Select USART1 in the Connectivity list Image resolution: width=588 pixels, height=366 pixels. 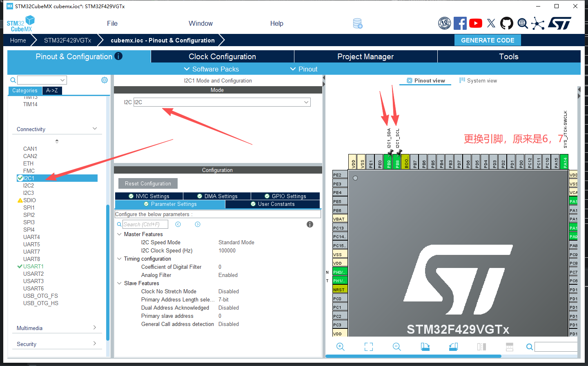(x=33, y=266)
